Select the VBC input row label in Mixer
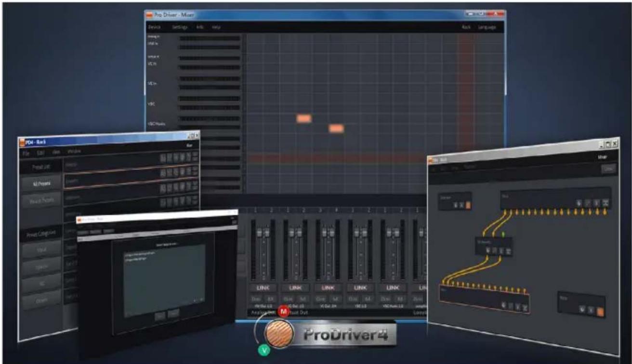The height and width of the screenshot is (364, 632). coord(151,104)
